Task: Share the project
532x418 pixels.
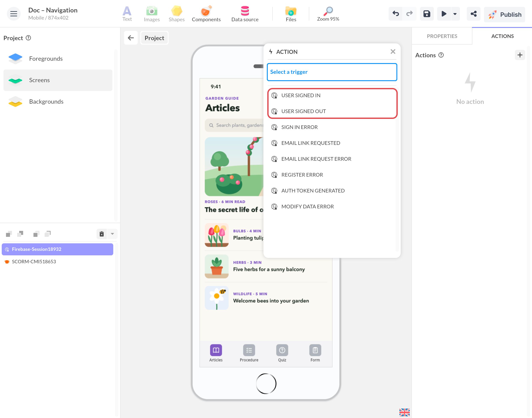Action: click(x=473, y=14)
